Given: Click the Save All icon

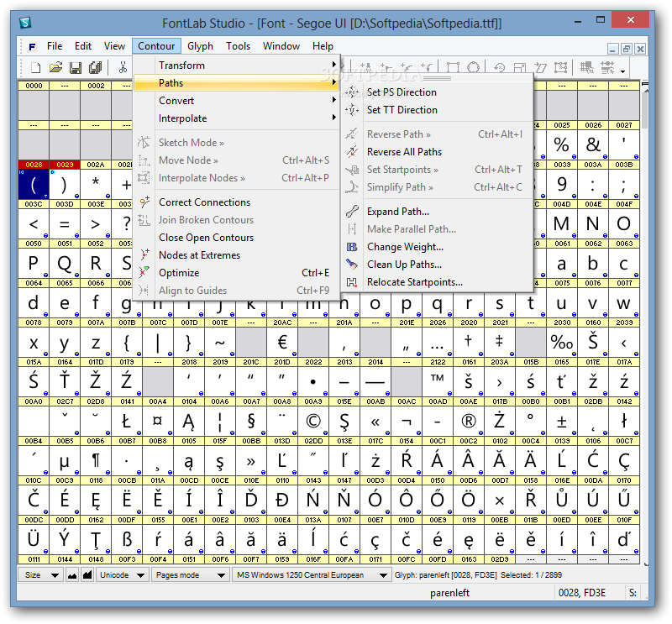Looking at the screenshot, I should [95, 67].
